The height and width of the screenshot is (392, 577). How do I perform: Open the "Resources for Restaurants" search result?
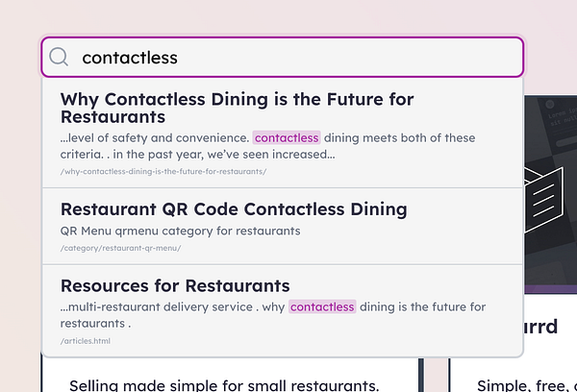tap(175, 285)
